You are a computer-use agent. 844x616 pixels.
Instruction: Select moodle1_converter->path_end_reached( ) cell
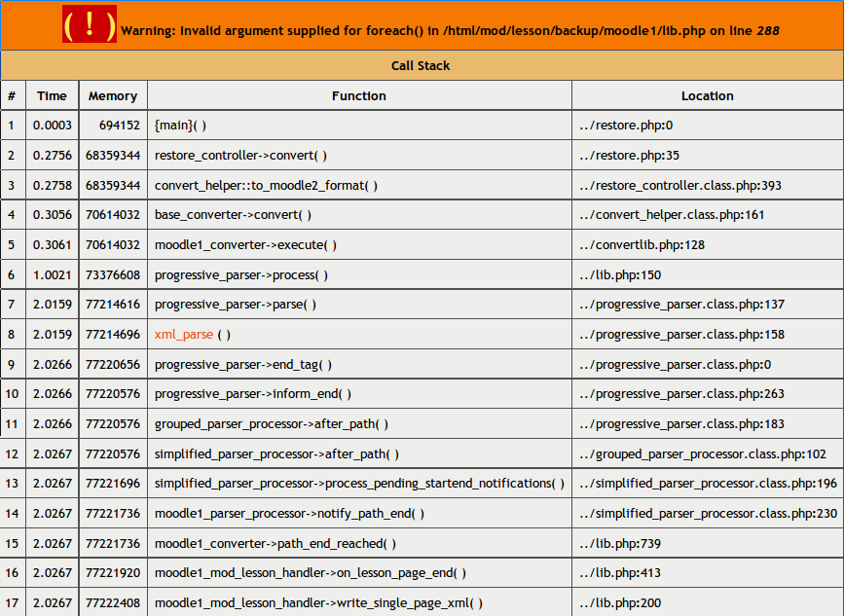pos(359,543)
